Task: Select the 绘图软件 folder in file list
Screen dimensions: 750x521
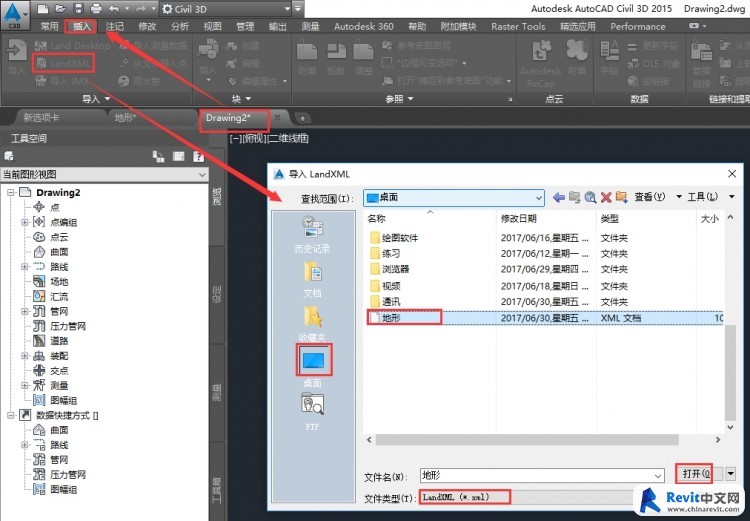Action: [x=400, y=238]
